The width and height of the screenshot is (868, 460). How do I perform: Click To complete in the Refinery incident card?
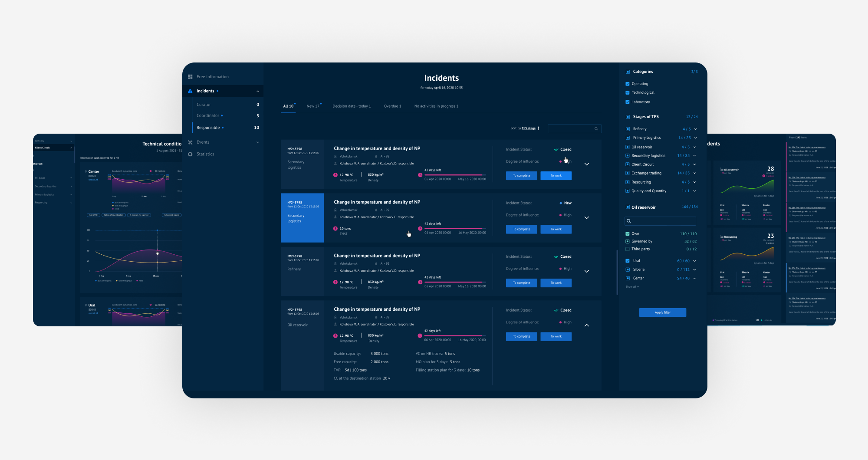522,283
